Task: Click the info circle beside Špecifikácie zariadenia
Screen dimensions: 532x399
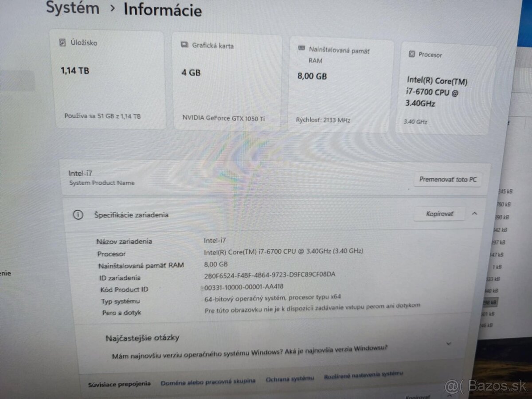Action: [x=78, y=215]
